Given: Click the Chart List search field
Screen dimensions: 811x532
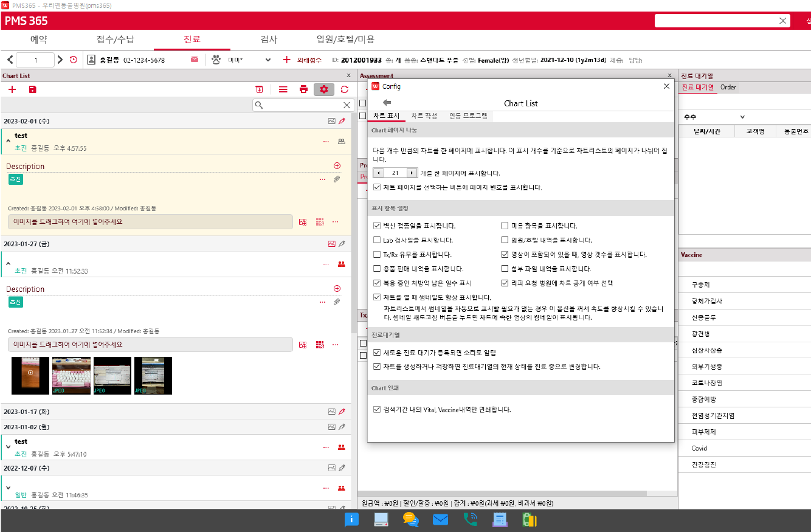Looking at the screenshot, I should point(303,105).
